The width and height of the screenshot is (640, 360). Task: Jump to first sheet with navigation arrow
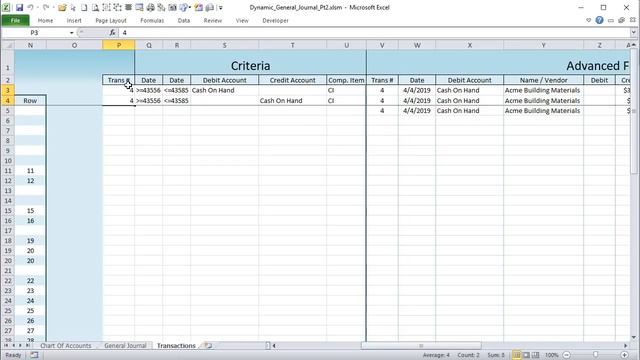tap(6, 346)
